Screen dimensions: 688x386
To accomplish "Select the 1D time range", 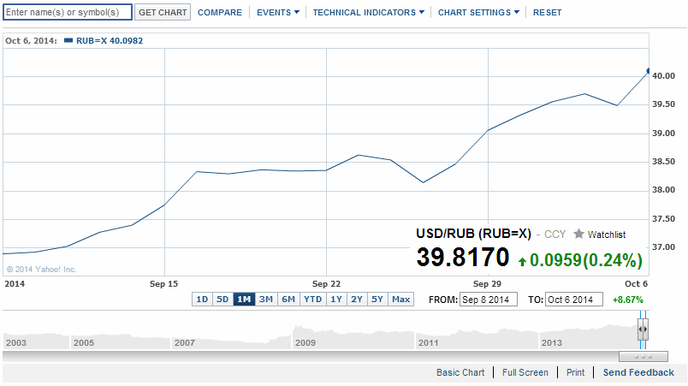I will point(202,299).
